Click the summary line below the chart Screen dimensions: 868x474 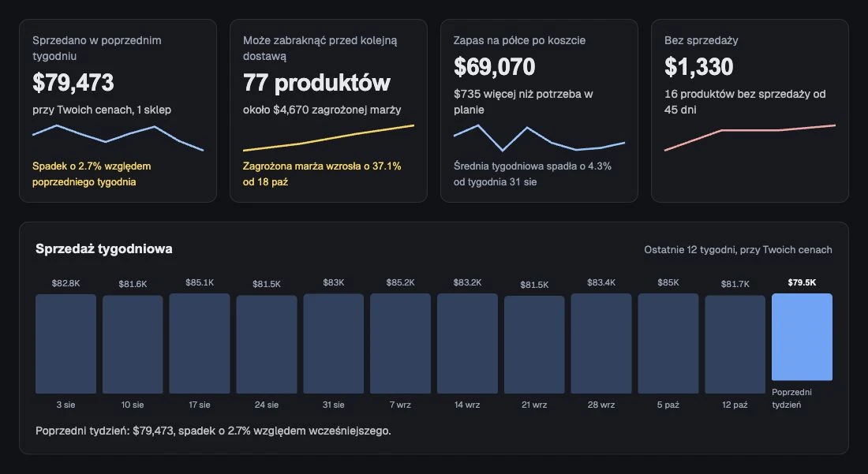pyautogui.click(x=213, y=431)
